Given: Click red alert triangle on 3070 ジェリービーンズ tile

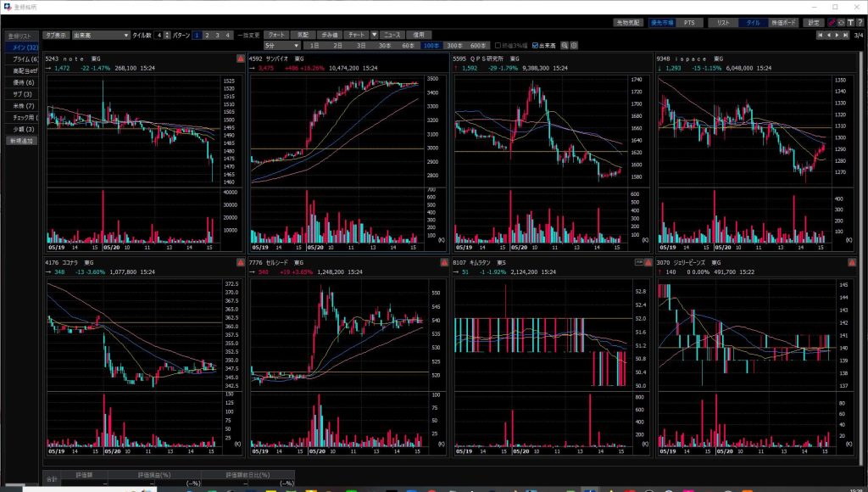Looking at the screenshot, I should [x=852, y=263].
